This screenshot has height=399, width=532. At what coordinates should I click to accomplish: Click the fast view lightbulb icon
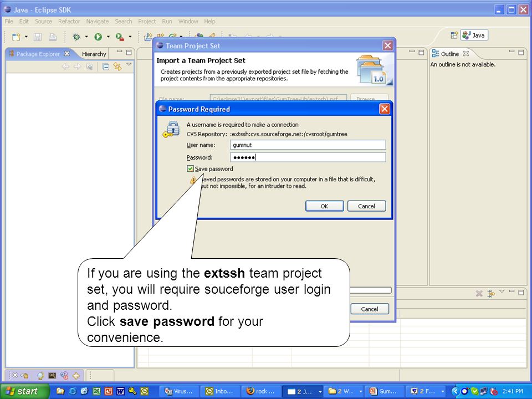pyautogui.click(x=40, y=376)
